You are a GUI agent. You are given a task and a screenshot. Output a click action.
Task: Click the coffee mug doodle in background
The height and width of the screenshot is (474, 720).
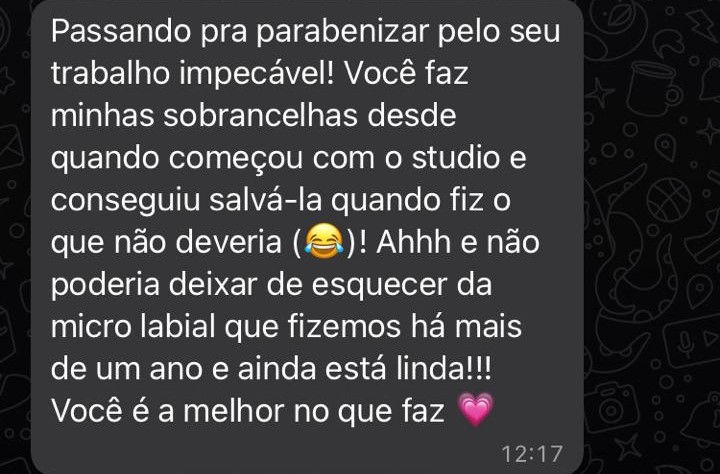coord(654,89)
